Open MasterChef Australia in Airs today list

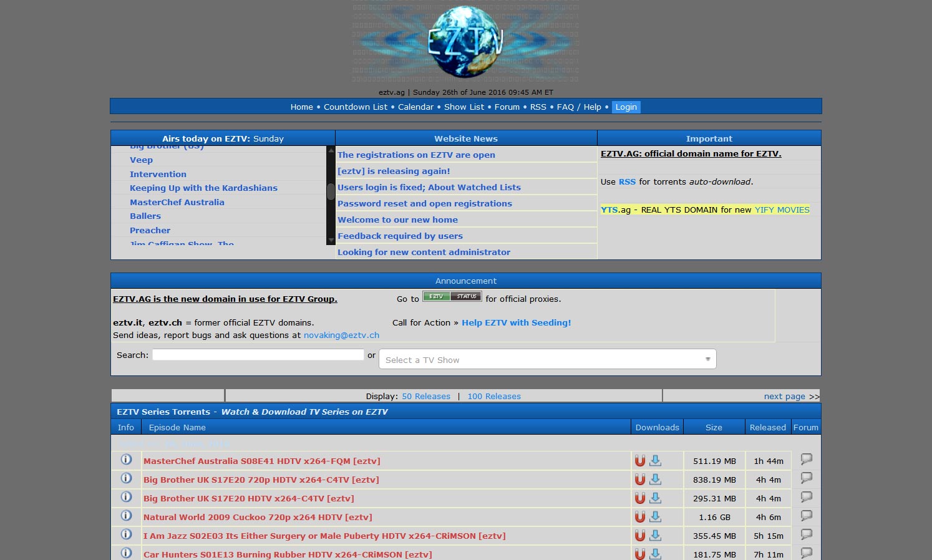point(177,203)
